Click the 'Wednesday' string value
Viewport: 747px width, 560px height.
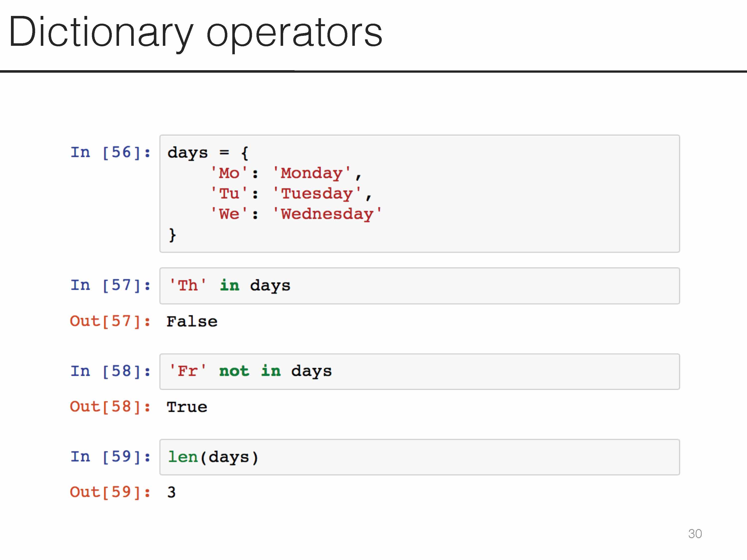(327, 214)
